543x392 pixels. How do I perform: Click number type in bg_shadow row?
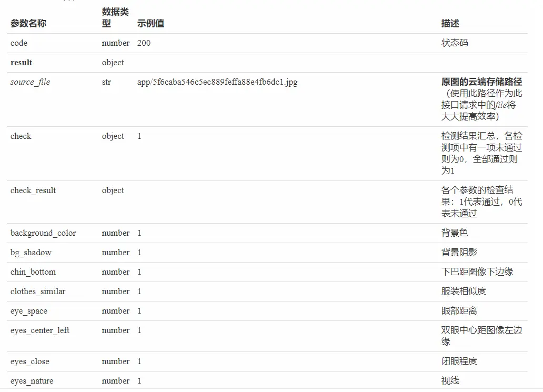point(116,253)
